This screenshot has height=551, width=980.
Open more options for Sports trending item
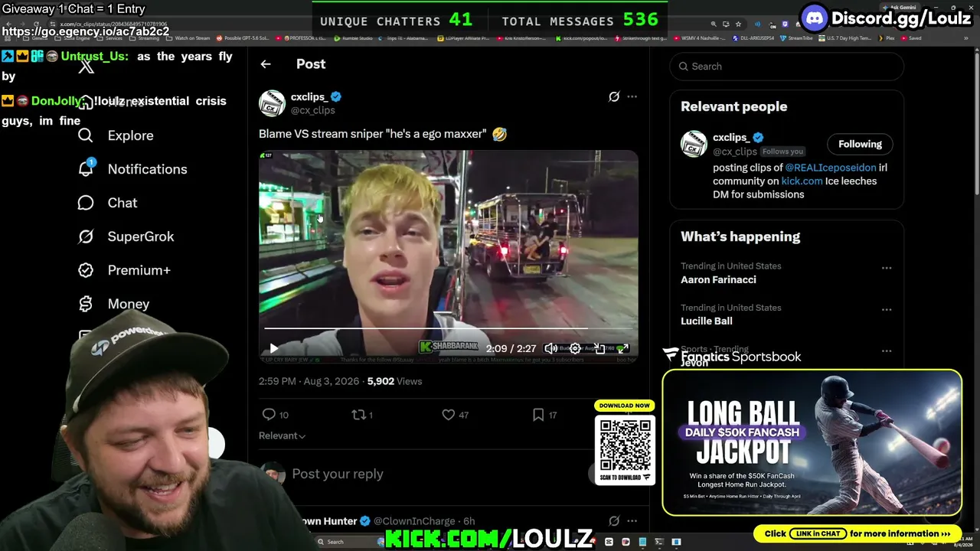(x=887, y=350)
